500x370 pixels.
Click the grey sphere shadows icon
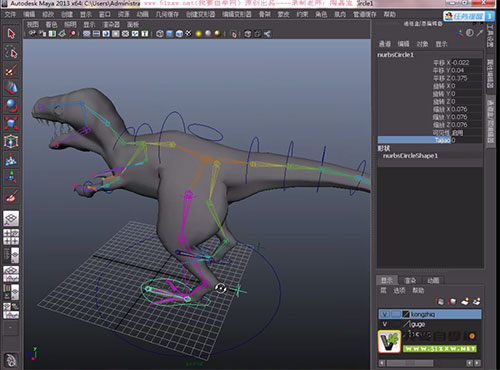(208, 34)
